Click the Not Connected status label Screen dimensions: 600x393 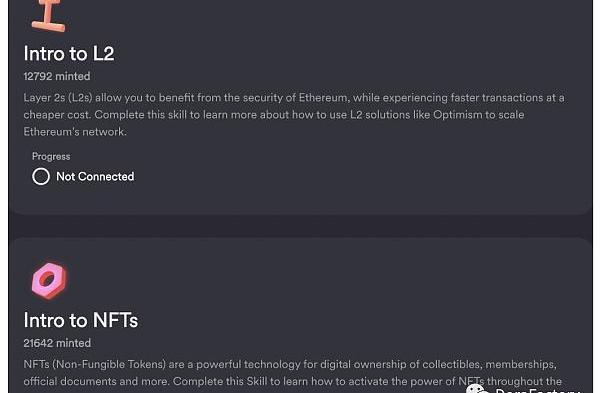coord(95,176)
